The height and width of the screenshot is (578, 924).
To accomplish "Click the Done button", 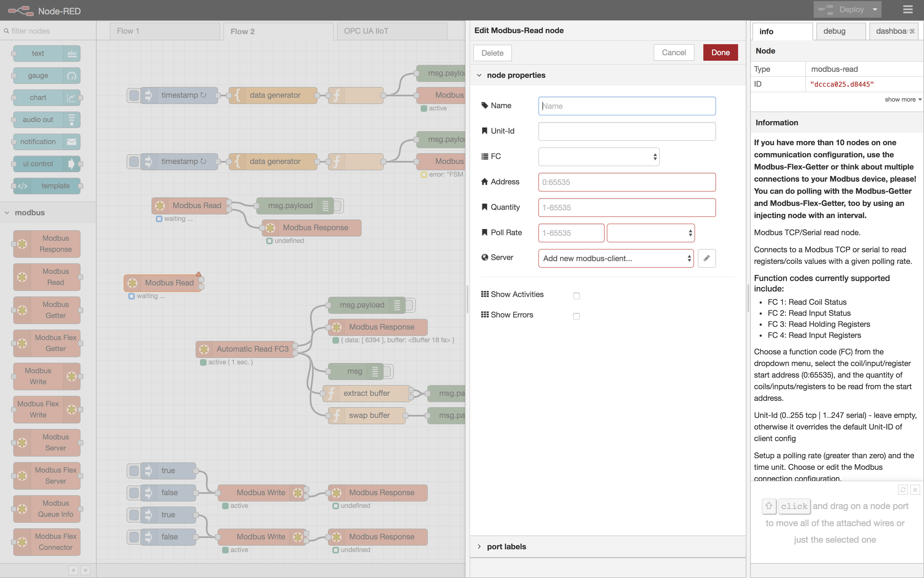I will [720, 52].
